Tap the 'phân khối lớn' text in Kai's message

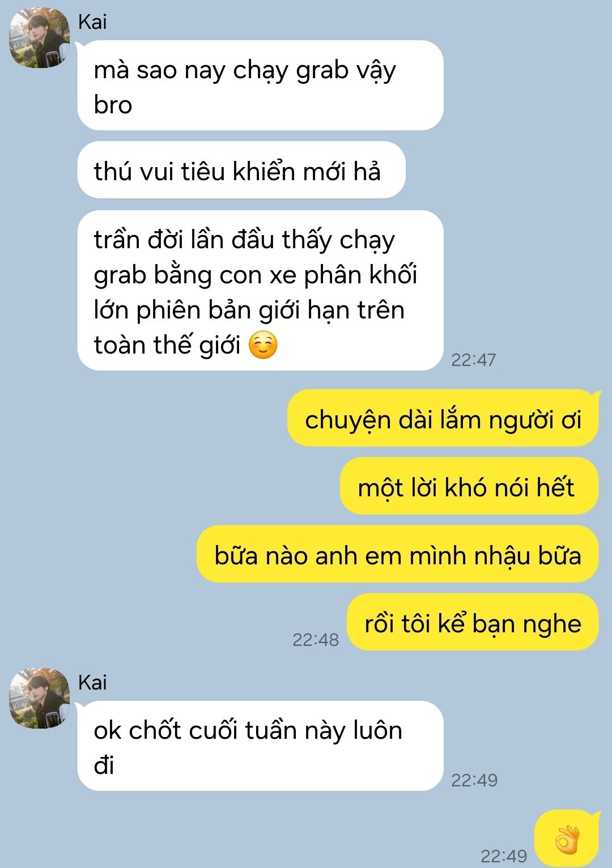(x=255, y=292)
